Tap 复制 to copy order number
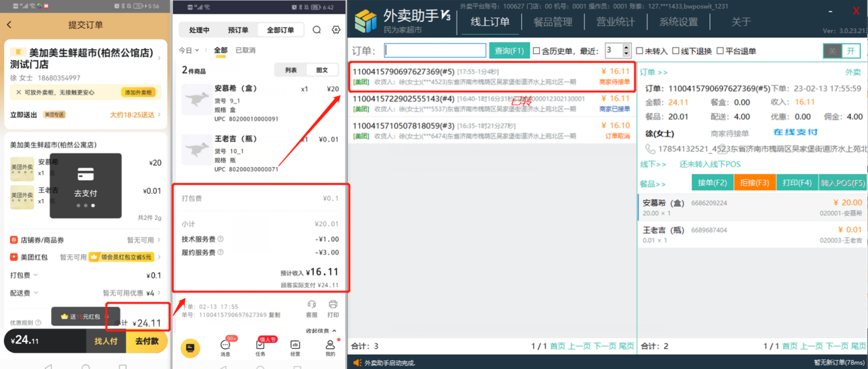868x369 pixels. tap(274, 315)
